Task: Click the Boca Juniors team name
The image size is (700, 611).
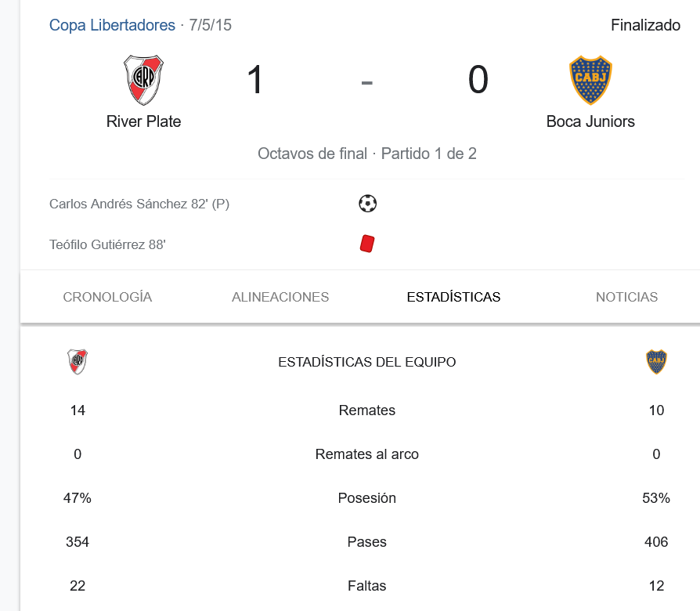Action: tap(590, 121)
